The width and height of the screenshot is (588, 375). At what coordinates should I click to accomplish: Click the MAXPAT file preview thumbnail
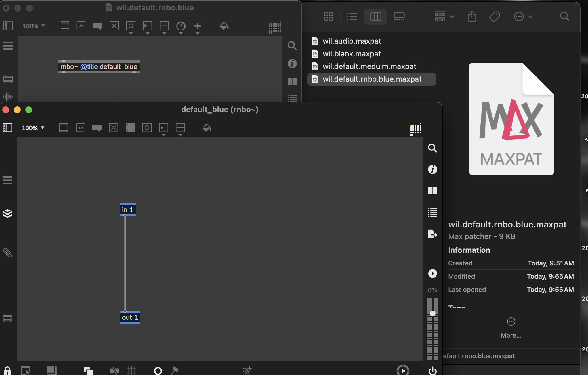pos(511,119)
